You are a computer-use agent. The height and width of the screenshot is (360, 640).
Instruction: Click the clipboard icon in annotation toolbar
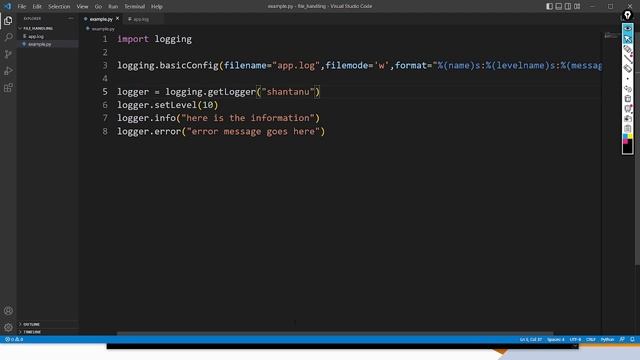[628, 129]
